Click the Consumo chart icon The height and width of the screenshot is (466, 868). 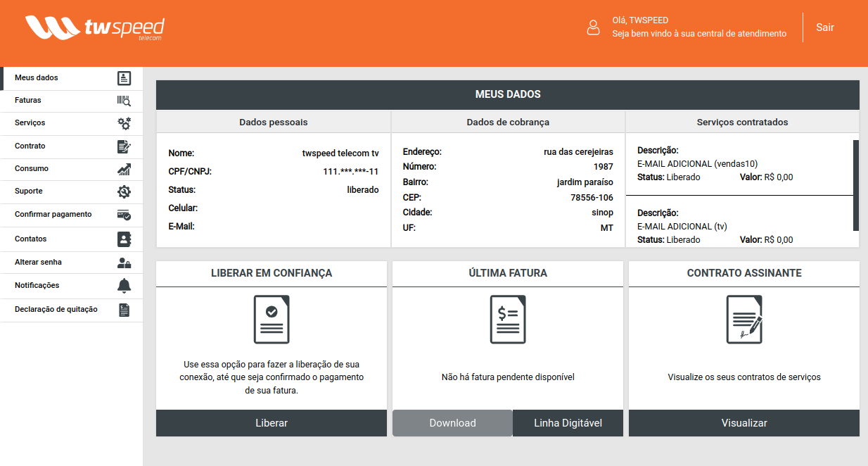pyautogui.click(x=124, y=169)
